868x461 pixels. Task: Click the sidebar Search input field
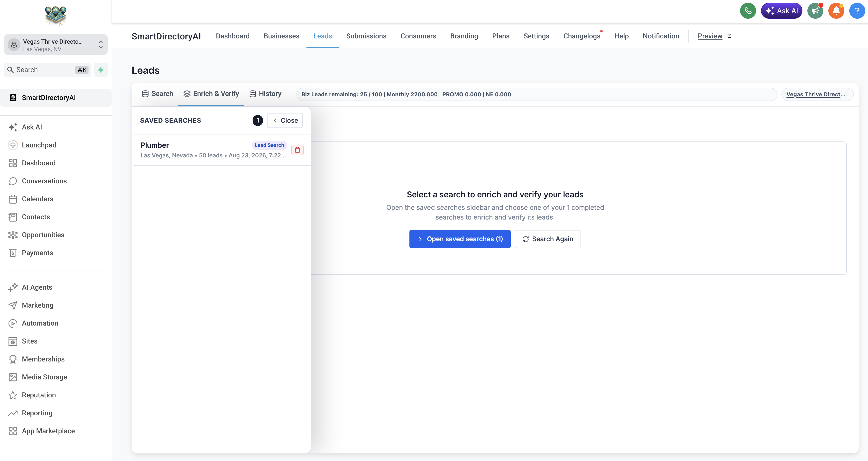[48, 70]
